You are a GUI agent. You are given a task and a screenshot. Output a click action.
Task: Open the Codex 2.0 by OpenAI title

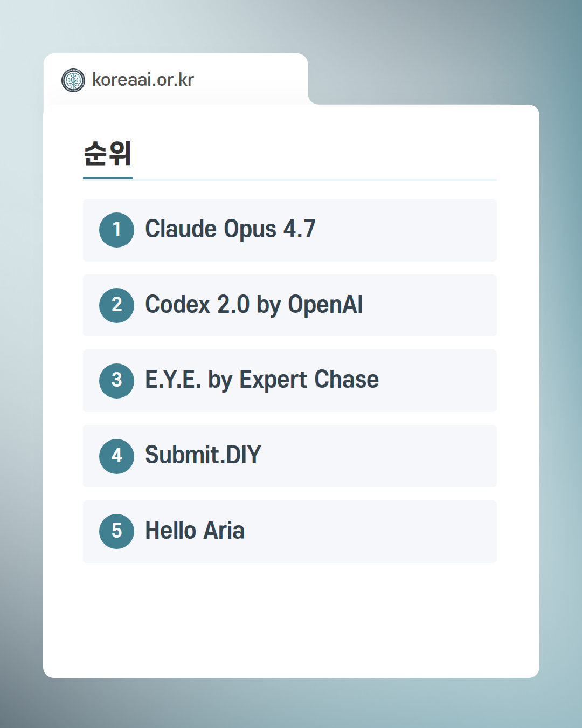pos(254,305)
